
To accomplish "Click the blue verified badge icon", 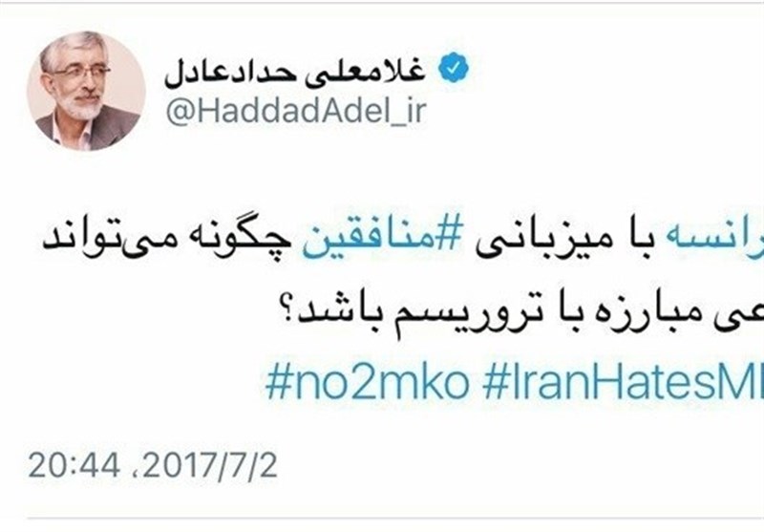I will tap(453, 68).
